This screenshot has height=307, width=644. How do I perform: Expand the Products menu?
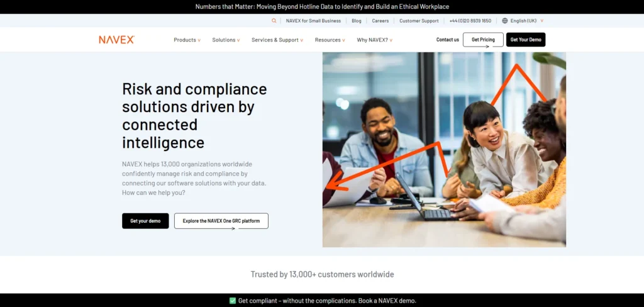click(187, 40)
